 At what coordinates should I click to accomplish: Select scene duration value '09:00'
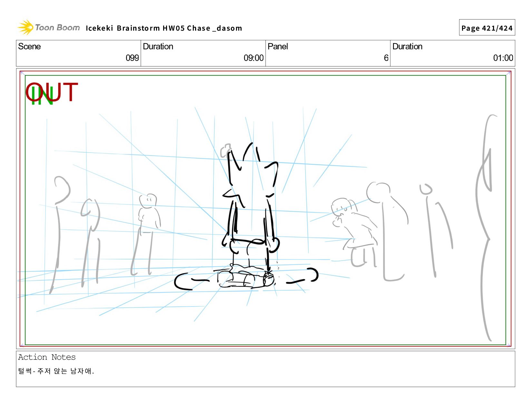pyautogui.click(x=253, y=58)
